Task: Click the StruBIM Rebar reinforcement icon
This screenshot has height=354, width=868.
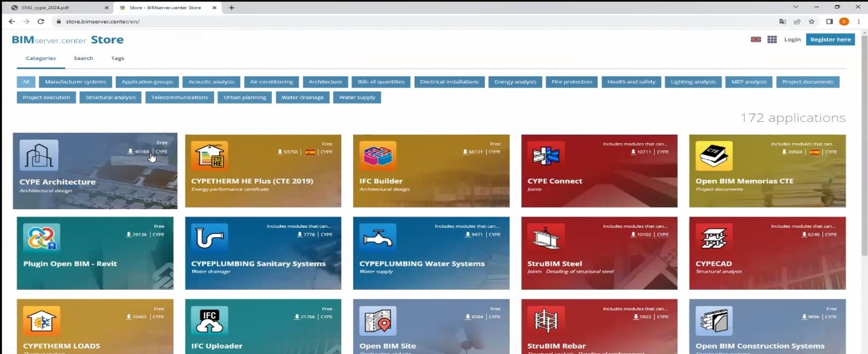Action: pyautogui.click(x=546, y=321)
